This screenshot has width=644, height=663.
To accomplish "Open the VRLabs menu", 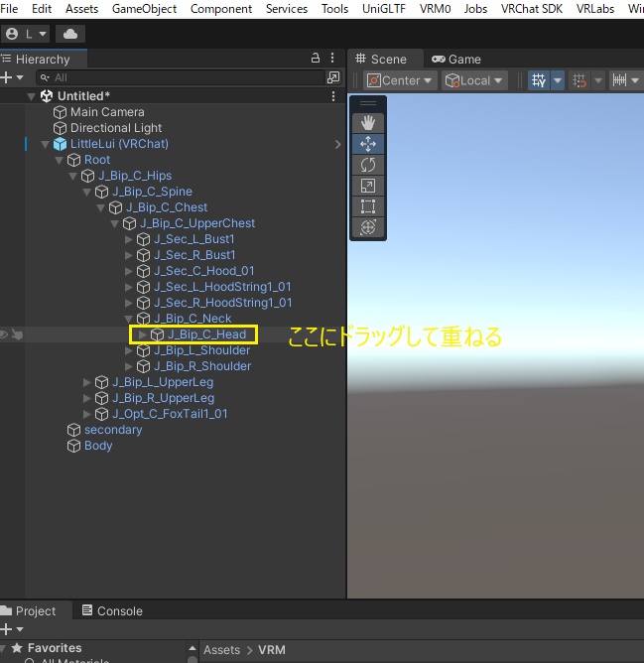I will coord(595,9).
